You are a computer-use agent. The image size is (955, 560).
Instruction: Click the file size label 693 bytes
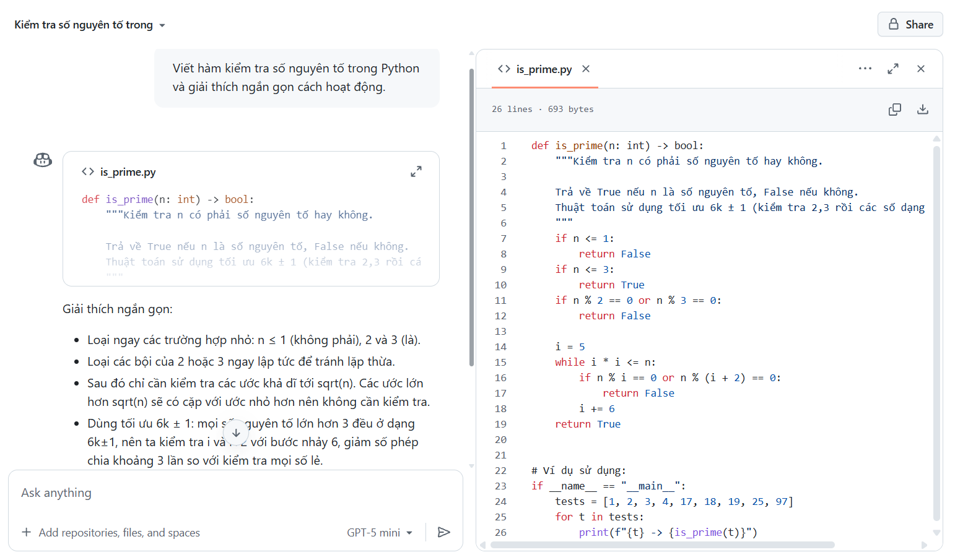tap(570, 109)
